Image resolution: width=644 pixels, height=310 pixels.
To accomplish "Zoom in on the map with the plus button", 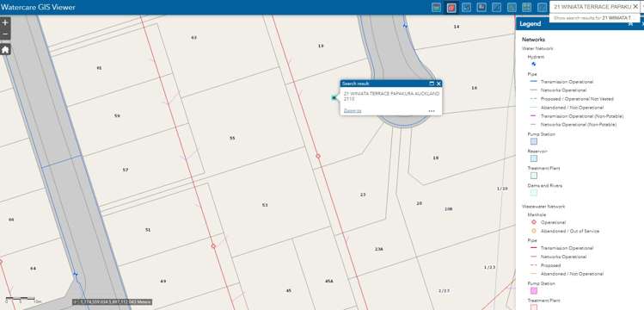I will pos(5,23).
